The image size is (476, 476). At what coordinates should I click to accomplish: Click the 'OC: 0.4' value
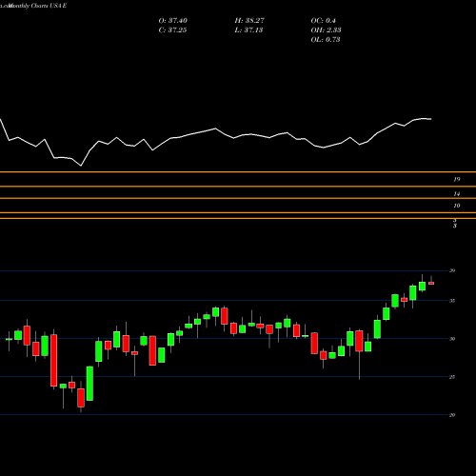coord(323,21)
